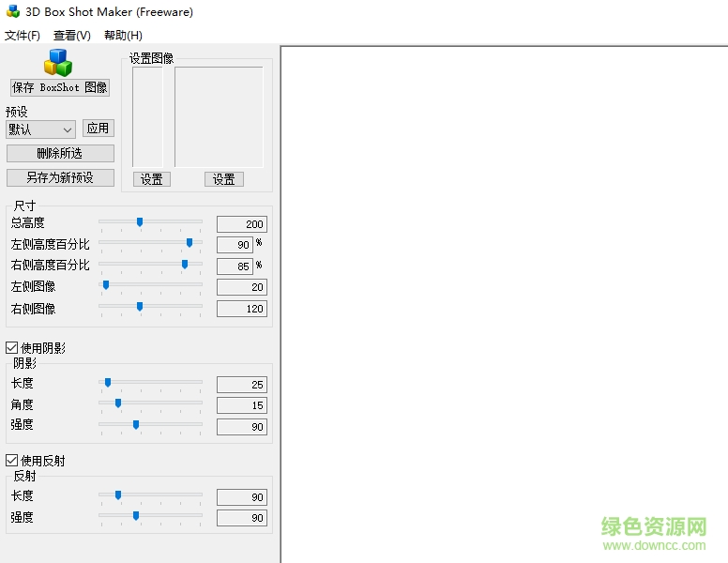The image size is (728, 563).
Task: Toggle the 使用反射 checkbox
Action: tap(11, 461)
